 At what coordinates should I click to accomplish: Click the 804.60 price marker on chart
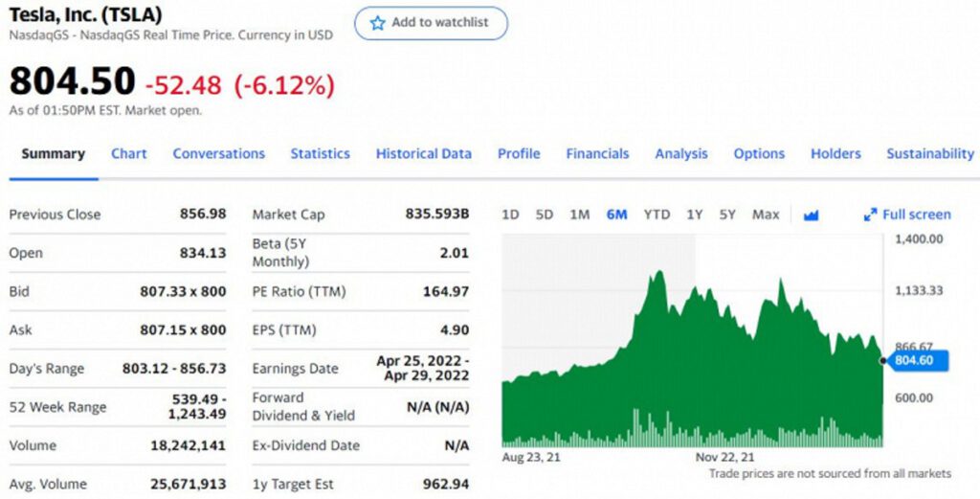coord(917,360)
